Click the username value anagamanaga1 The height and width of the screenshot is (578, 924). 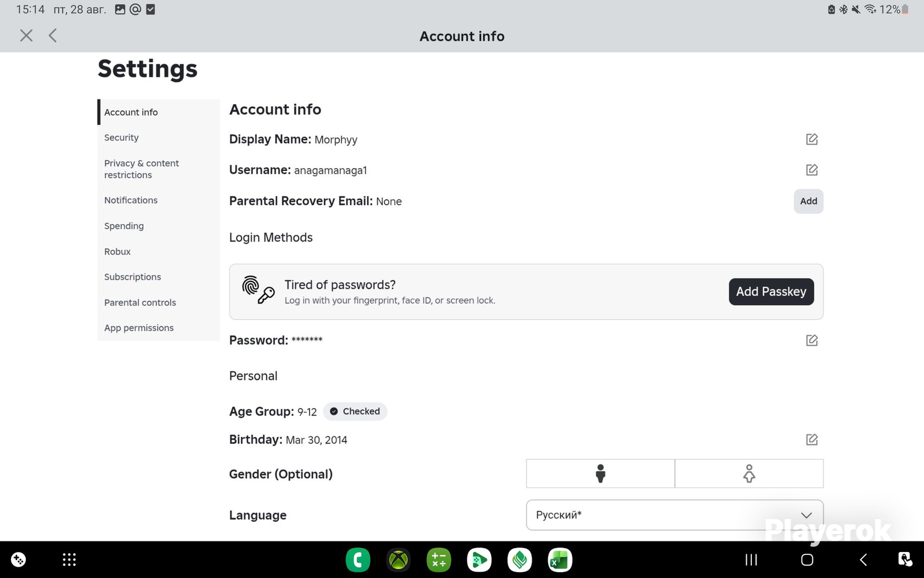pyautogui.click(x=330, y=171)
